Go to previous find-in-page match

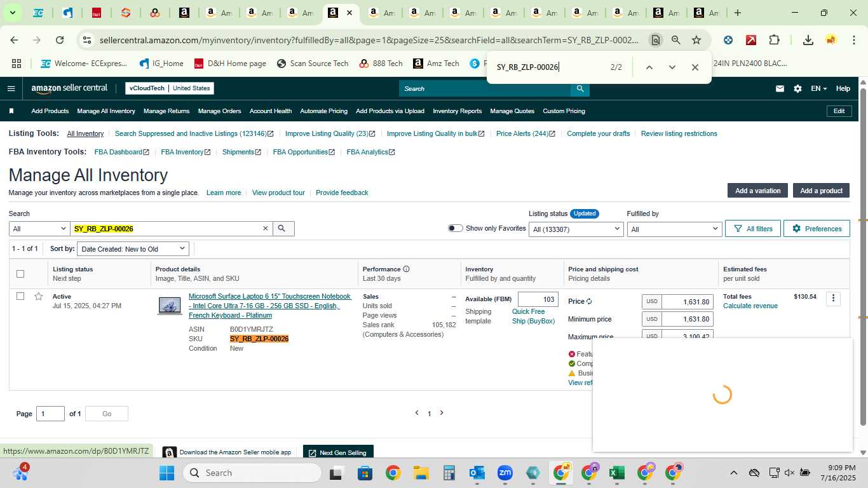point(649,67)
